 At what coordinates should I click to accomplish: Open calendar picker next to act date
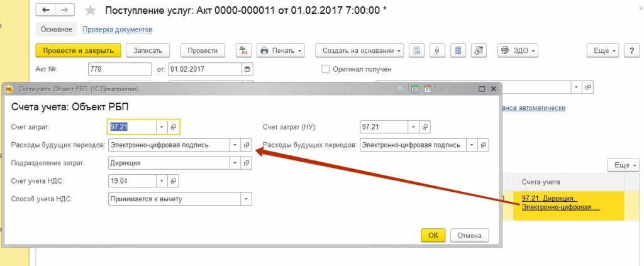coord(248,69)
